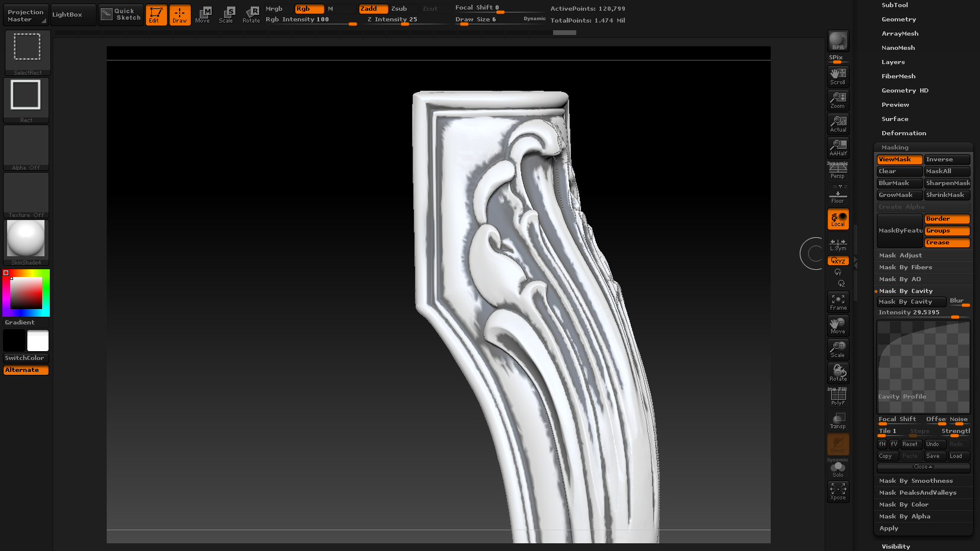
Task: Click the Local transformation icon
Action: [x=838, y=218]
